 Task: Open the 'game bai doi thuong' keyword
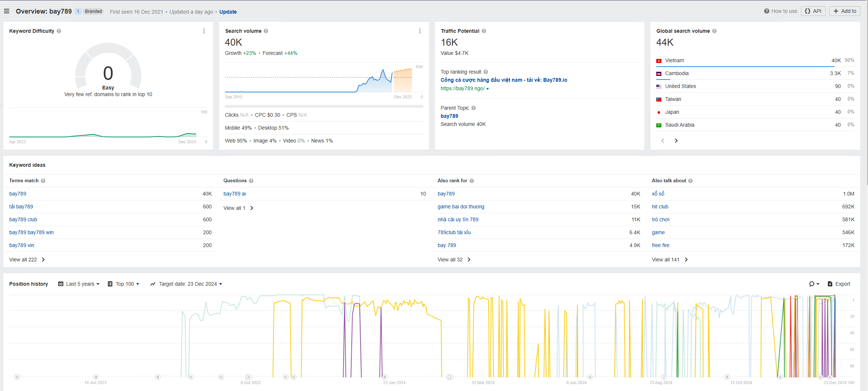(461, 207)
